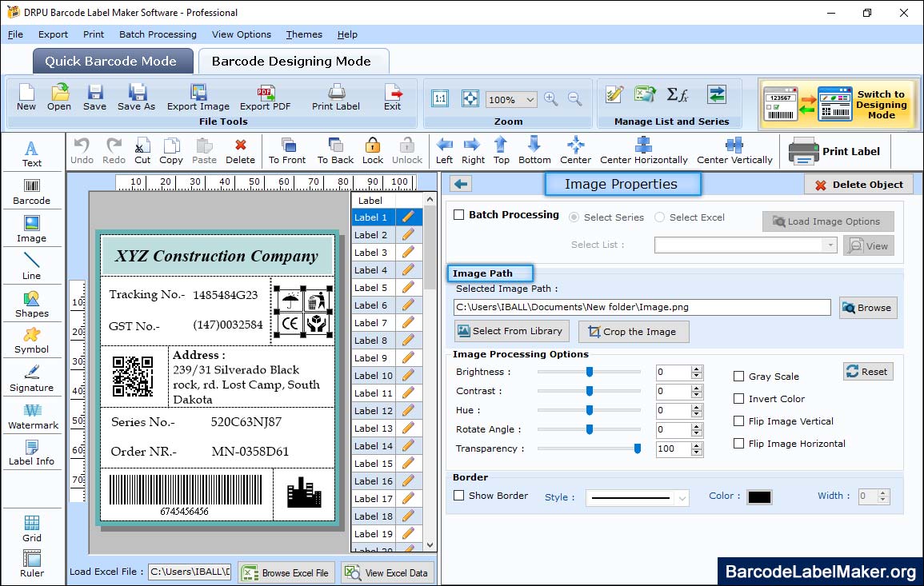Screen dimensions: 924x586
Task: Select the Barcode tool
Action: [x=32, y=192]
